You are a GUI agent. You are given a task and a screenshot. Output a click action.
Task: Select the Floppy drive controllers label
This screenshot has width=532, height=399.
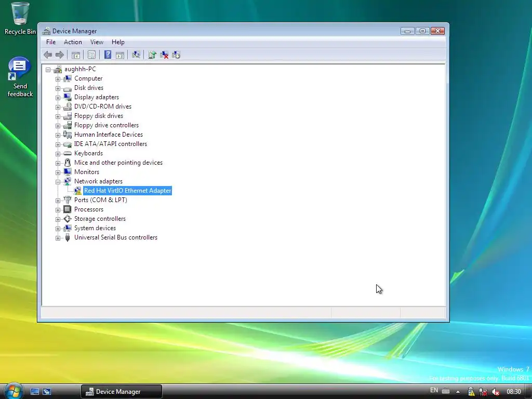[107, 125]
